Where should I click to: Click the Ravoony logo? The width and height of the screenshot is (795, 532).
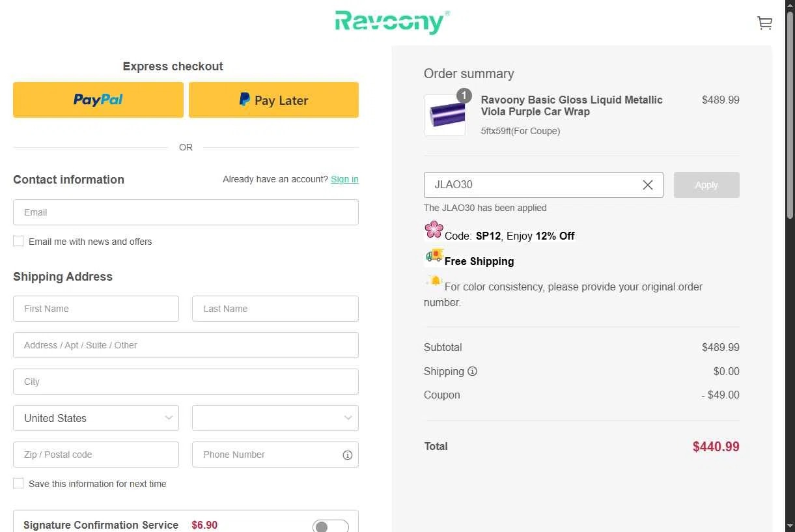coord(392,22)
